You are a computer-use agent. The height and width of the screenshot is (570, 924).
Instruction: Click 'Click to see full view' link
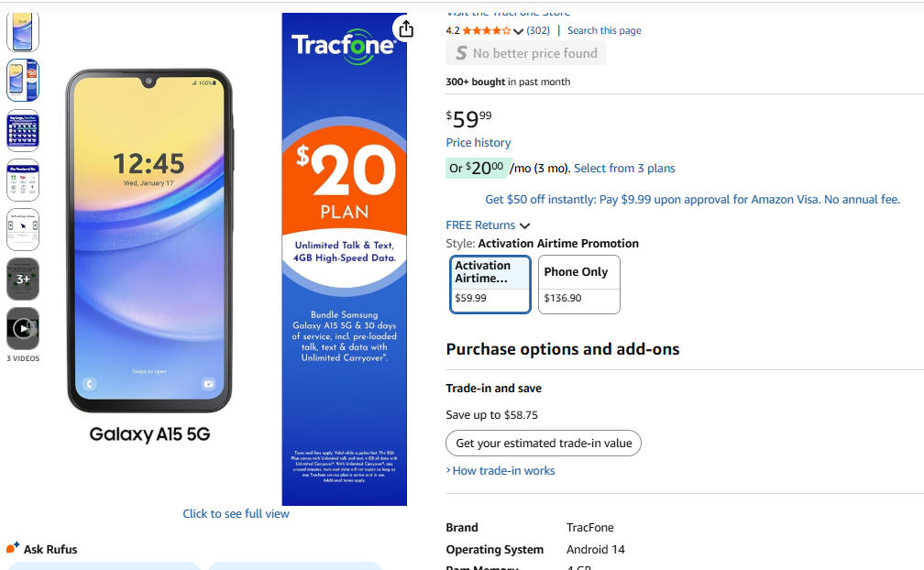tap(236, 514)
